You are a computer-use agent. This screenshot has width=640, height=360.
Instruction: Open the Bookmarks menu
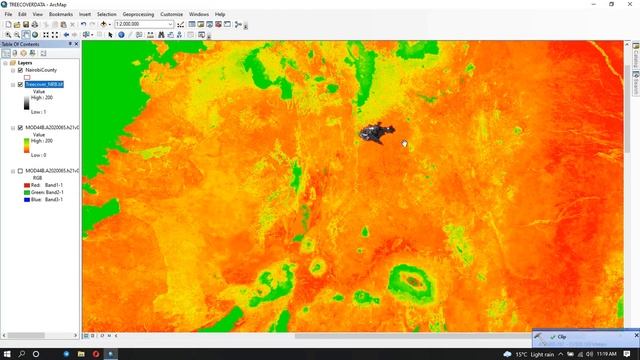60,14
